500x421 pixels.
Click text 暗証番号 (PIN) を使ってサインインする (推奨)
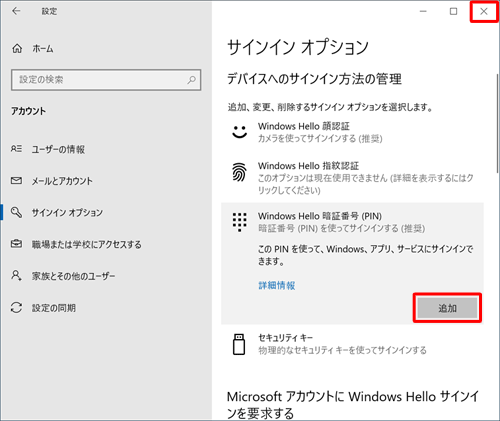coord(342,228)
